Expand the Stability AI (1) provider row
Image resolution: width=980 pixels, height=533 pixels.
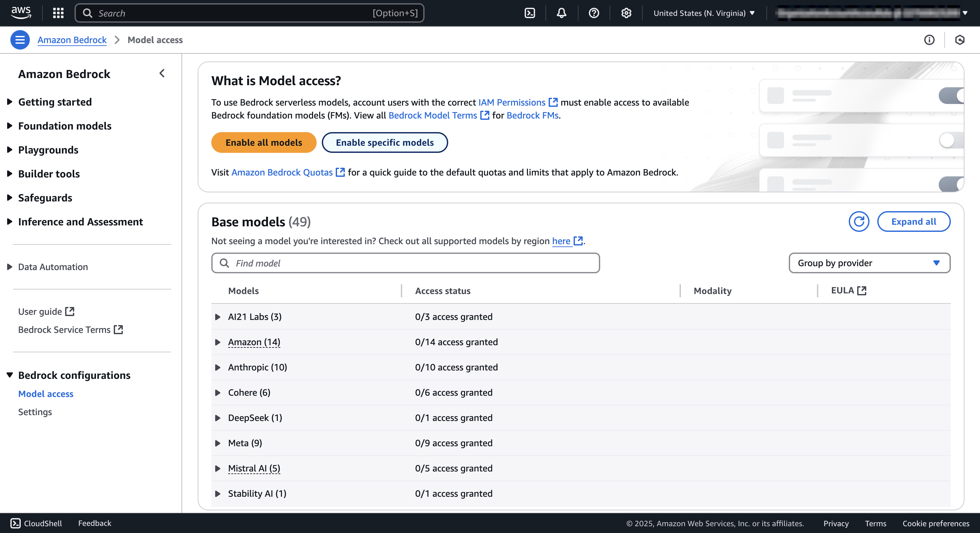click(x=217, y=493)
